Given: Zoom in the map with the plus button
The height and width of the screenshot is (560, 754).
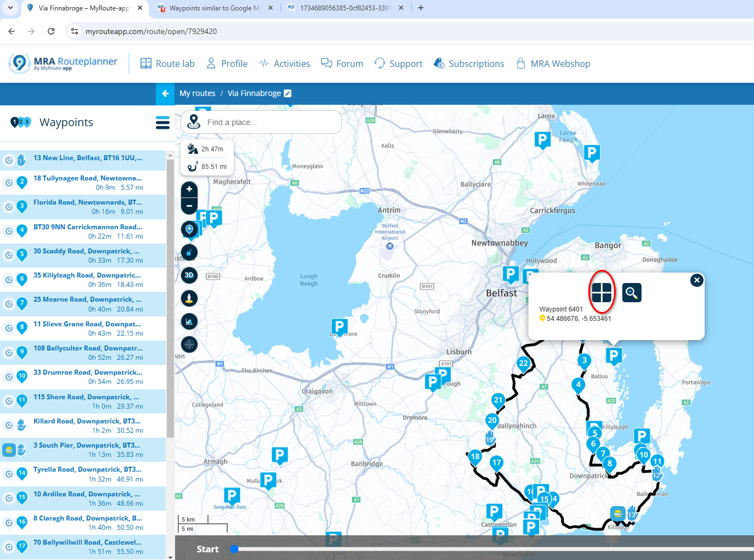Looking at the screenshot, I should tap(189, 189).
